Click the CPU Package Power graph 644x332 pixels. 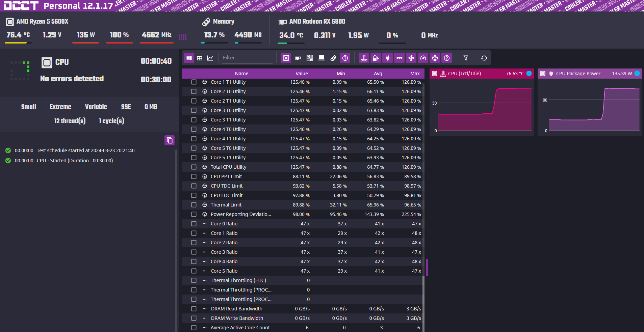click(x=590, y=107)
